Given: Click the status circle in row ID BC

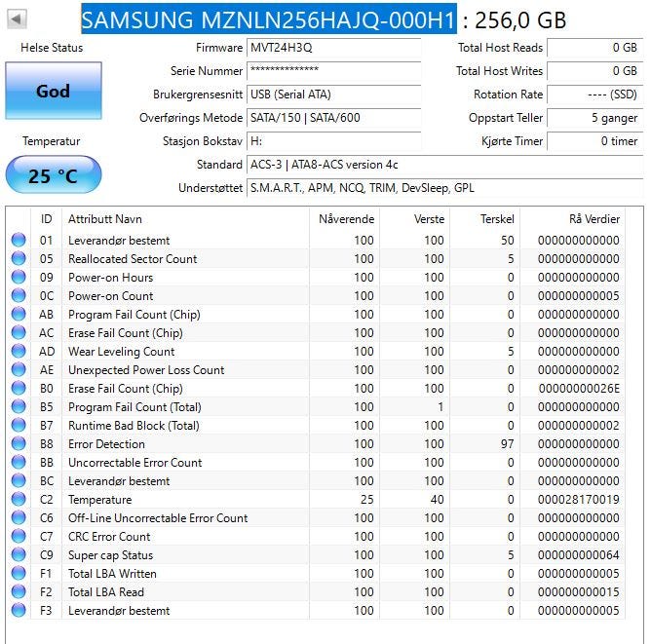Looking at the screenshot, I should (19, 481).
